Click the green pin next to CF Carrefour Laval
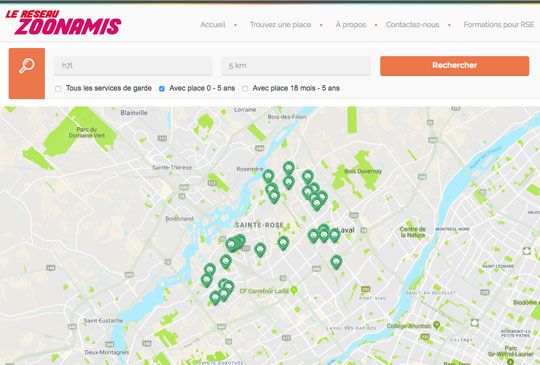The width and height of the screenshot is (540, 365). tap(294, 291)
